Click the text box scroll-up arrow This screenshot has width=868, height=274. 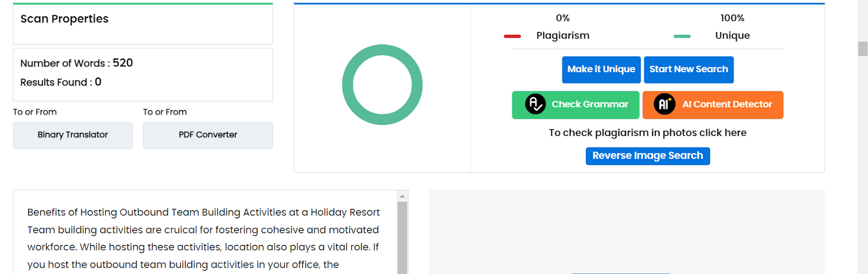[x=402, y=196]
